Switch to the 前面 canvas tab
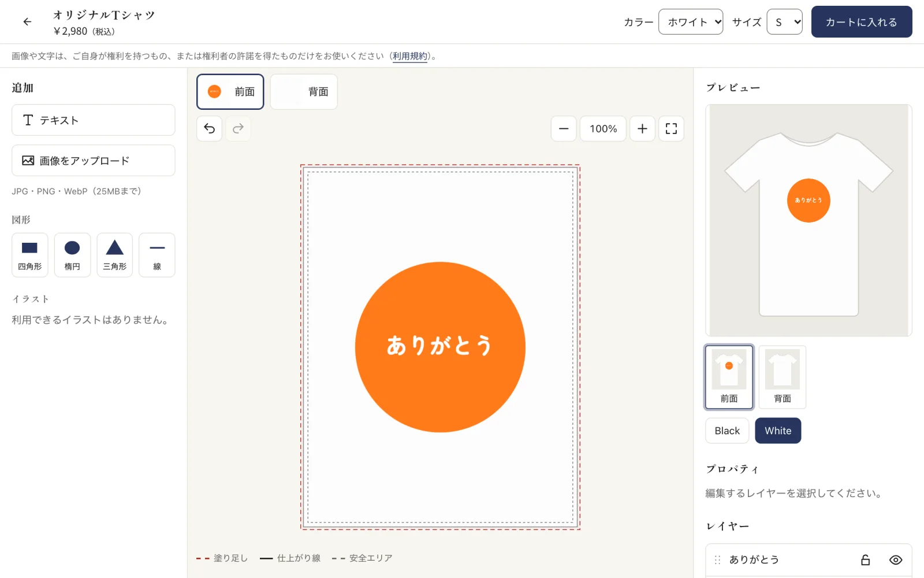 230,91
